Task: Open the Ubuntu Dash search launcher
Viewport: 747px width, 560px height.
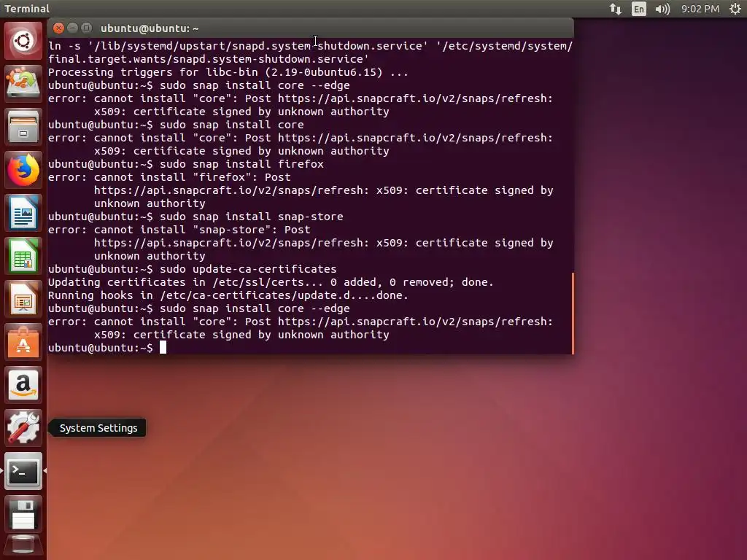Action: 23,42
